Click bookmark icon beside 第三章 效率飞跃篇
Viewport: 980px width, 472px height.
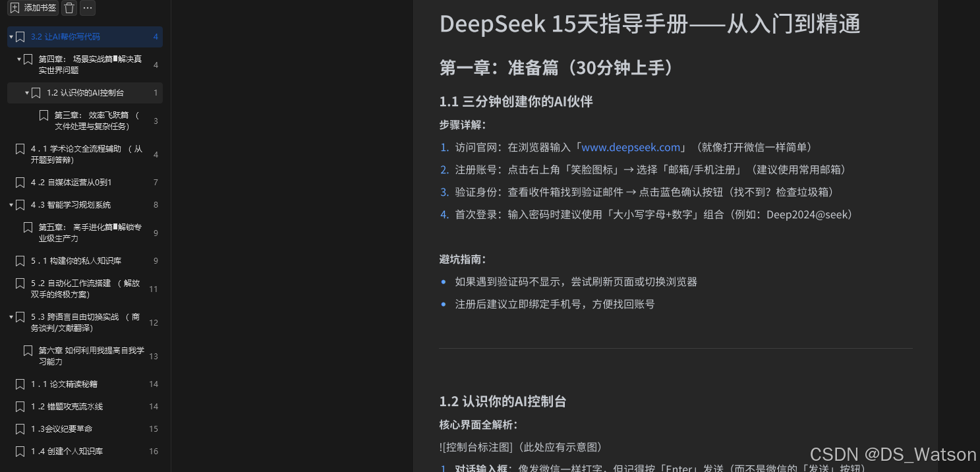(x=44, y=115)
